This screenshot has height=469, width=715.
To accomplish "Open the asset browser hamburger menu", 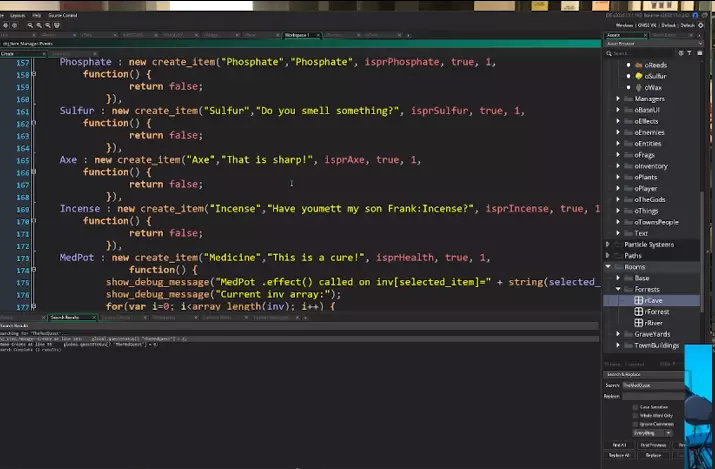I will 699,53.
